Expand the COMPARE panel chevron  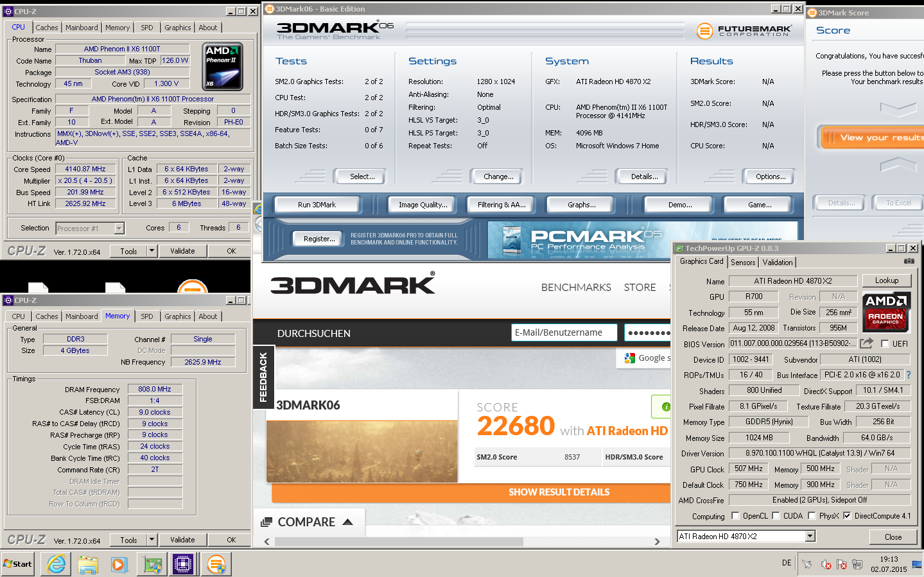tap(348, 522)
